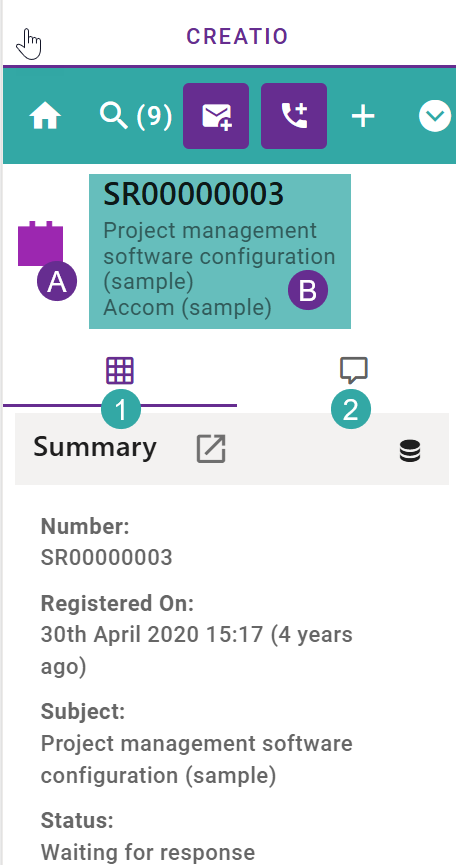The image size is (456, 865).
Task: Click the Subject field value text
Action: coord(197,760)
